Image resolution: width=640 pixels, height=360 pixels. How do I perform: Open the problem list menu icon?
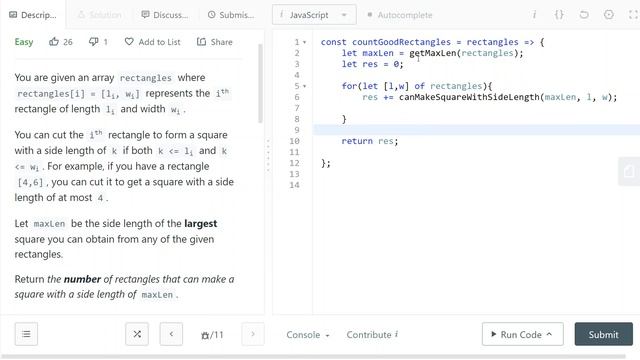(x=26, y=334)
